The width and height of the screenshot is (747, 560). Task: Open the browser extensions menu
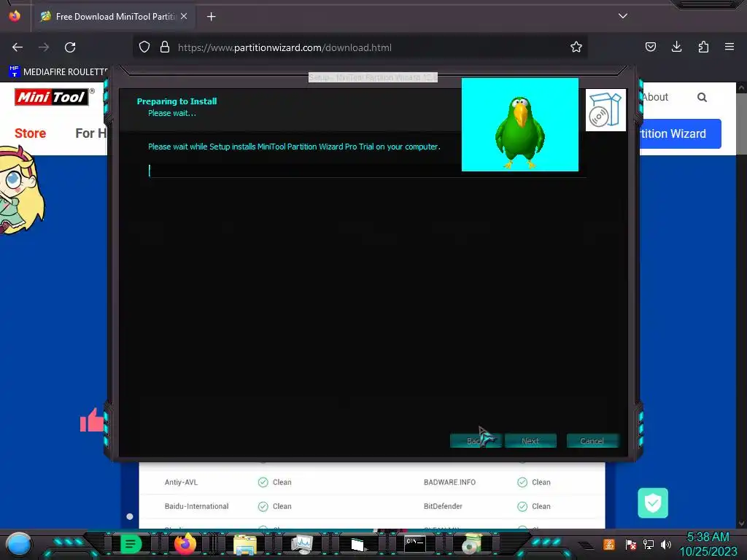coord(703,47)
